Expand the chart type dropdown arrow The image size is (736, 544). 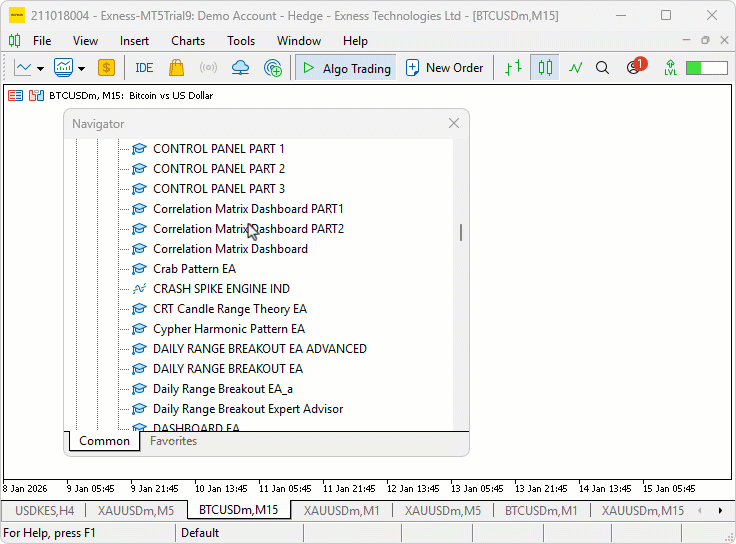[40, 69]
